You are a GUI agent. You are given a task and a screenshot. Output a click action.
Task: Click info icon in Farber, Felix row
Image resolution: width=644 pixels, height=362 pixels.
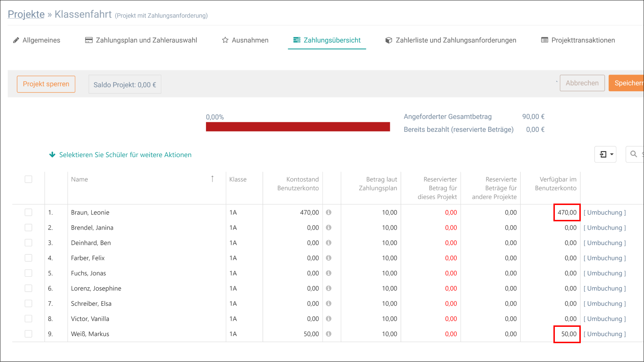click(x=329, y=258)
